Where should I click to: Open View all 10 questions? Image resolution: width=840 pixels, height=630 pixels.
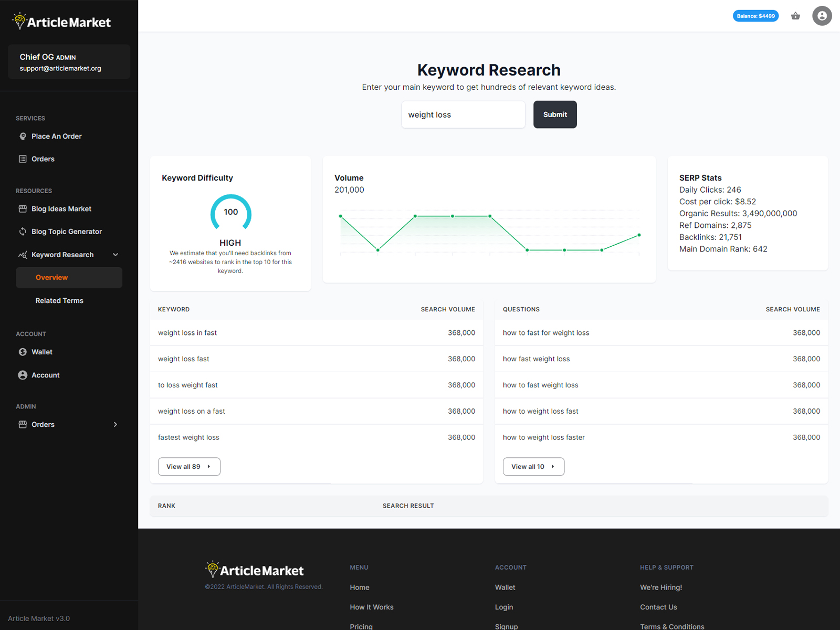tap(533, 466)
